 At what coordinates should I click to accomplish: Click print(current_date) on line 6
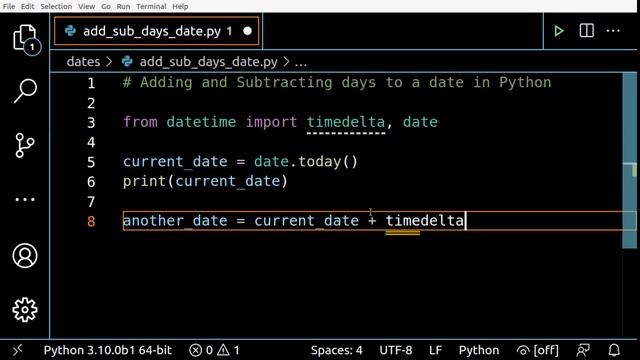click(x=205, y=181)
